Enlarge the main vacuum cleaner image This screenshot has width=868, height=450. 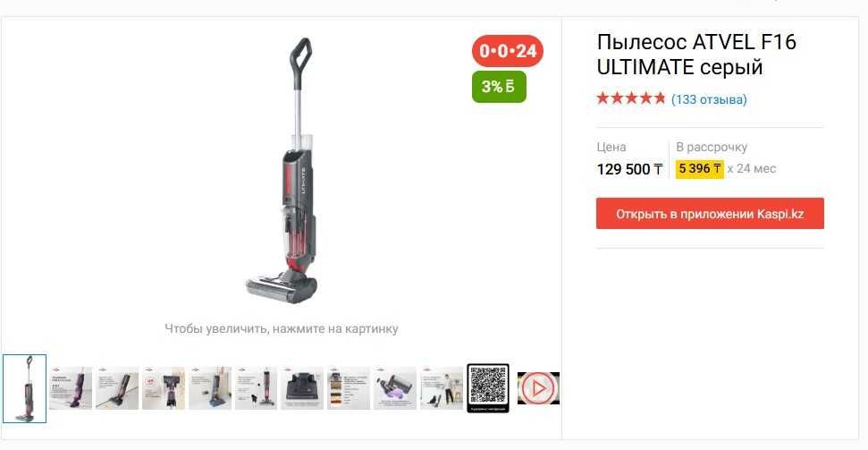(x=282, y=169)
